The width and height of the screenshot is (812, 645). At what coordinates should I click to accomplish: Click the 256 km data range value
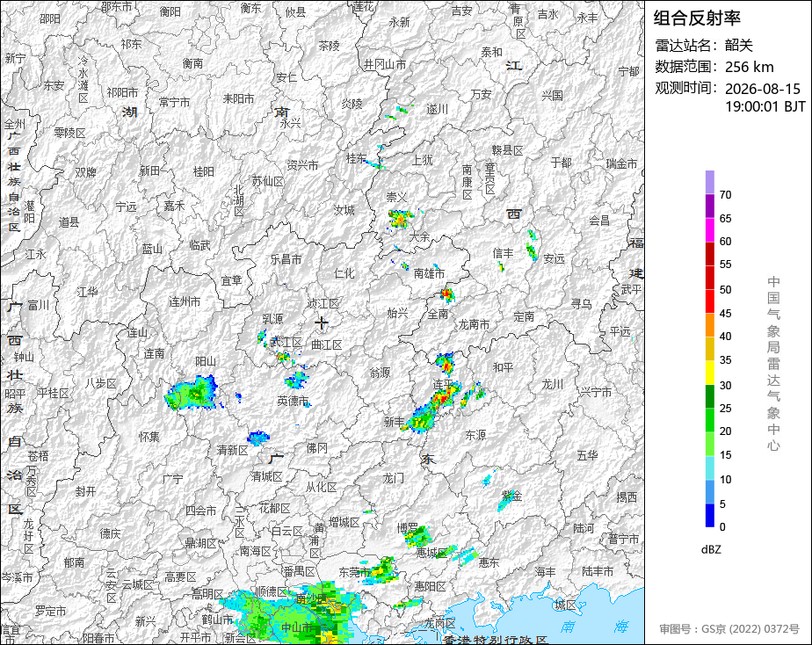click(x=750, y=67)
